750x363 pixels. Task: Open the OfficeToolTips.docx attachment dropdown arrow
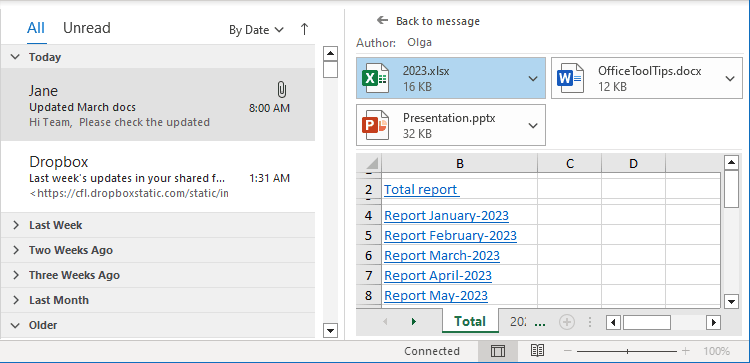(x=730, y=79)
